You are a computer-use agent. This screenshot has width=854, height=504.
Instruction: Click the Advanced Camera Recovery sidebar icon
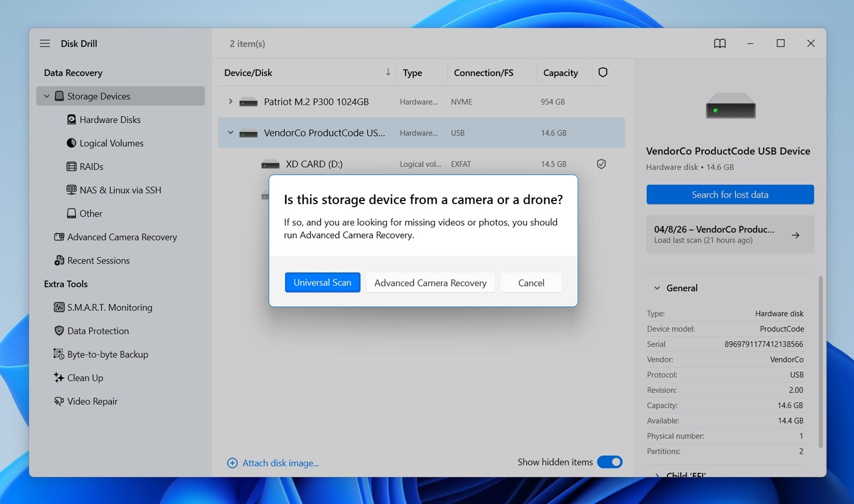[x=59, y=237]
